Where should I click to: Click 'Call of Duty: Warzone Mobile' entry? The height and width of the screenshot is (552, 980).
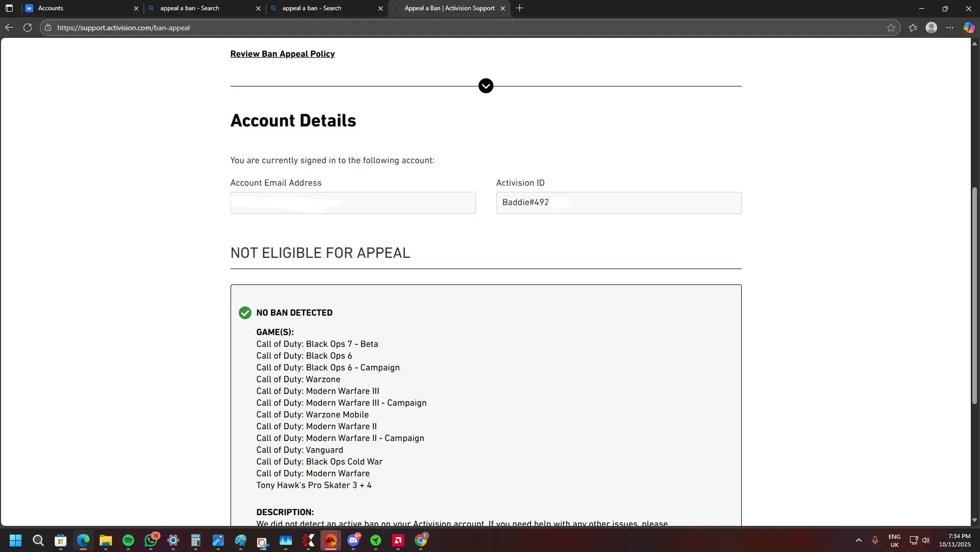coord(312,414)
